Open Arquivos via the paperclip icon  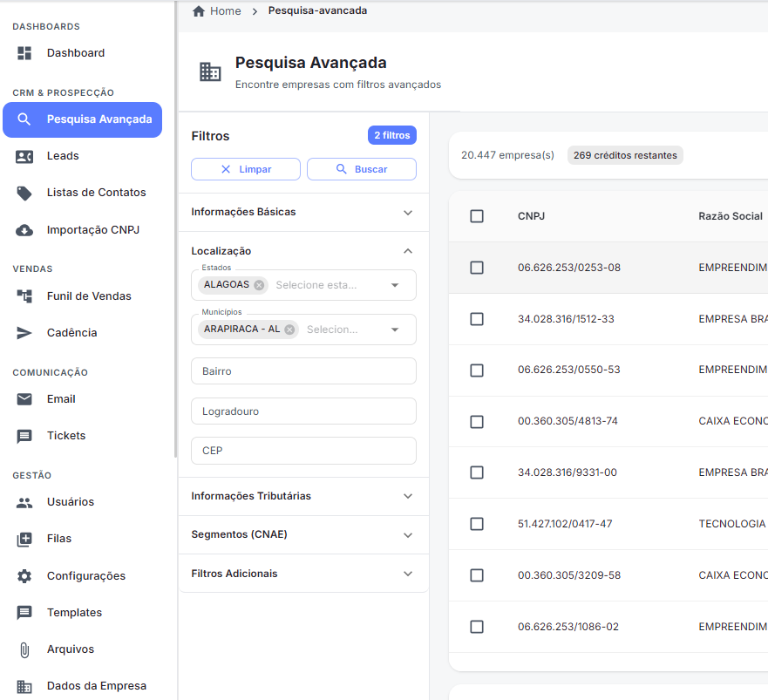(x=24, y=649)
